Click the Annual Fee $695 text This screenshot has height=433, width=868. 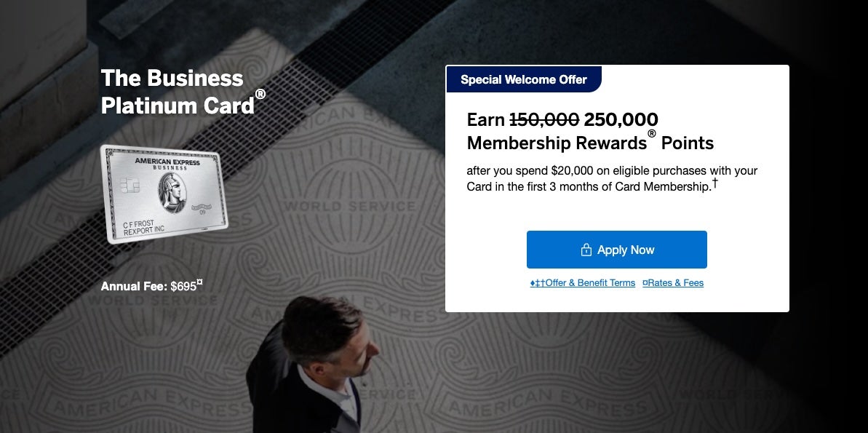(148, 286)
